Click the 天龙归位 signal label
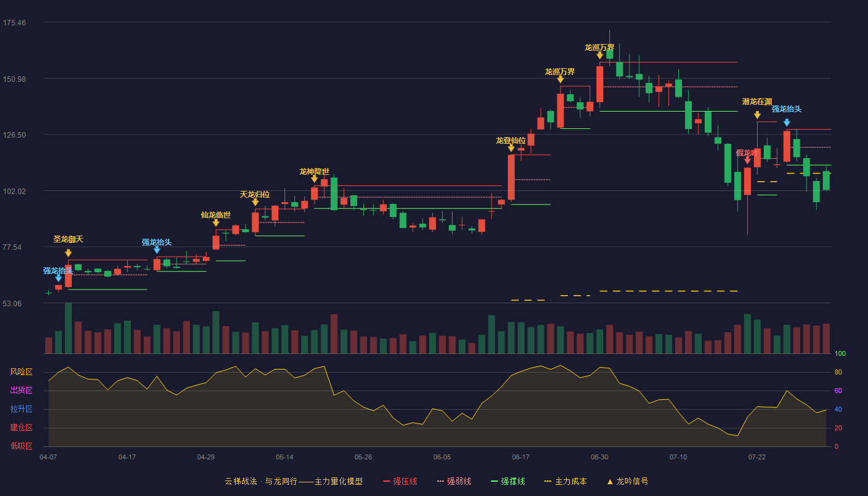 255,195
